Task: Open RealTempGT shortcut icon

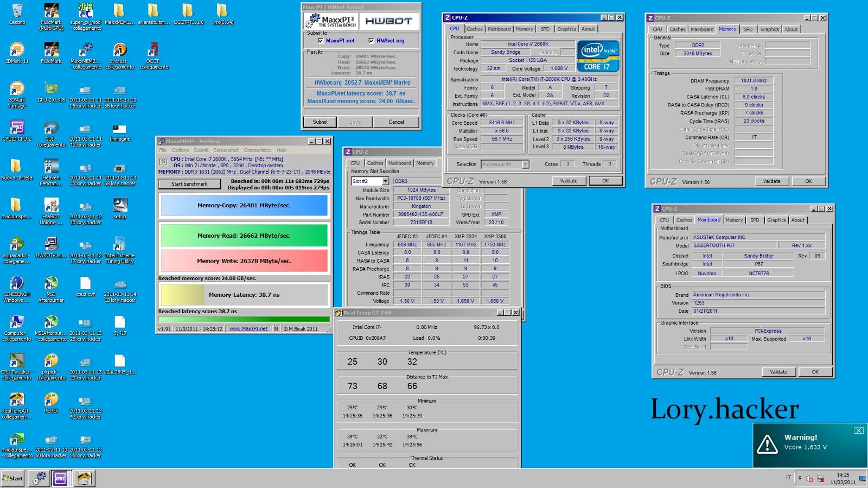Action: tap(17, 405)
